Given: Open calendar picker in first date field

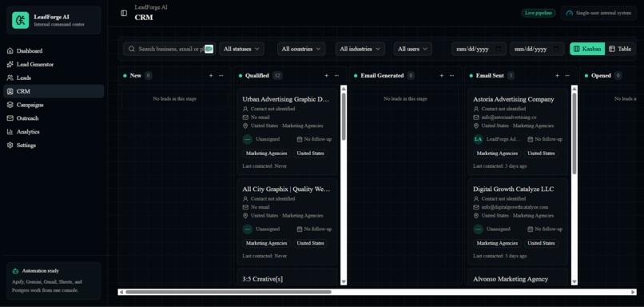Looking at the screenshot, I should tap(499, 49).
